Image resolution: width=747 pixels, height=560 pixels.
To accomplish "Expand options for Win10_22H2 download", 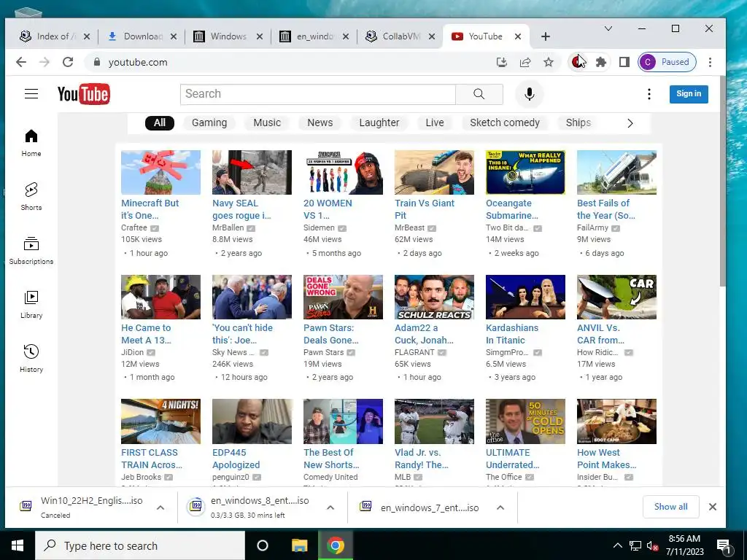I will point(160,507).
